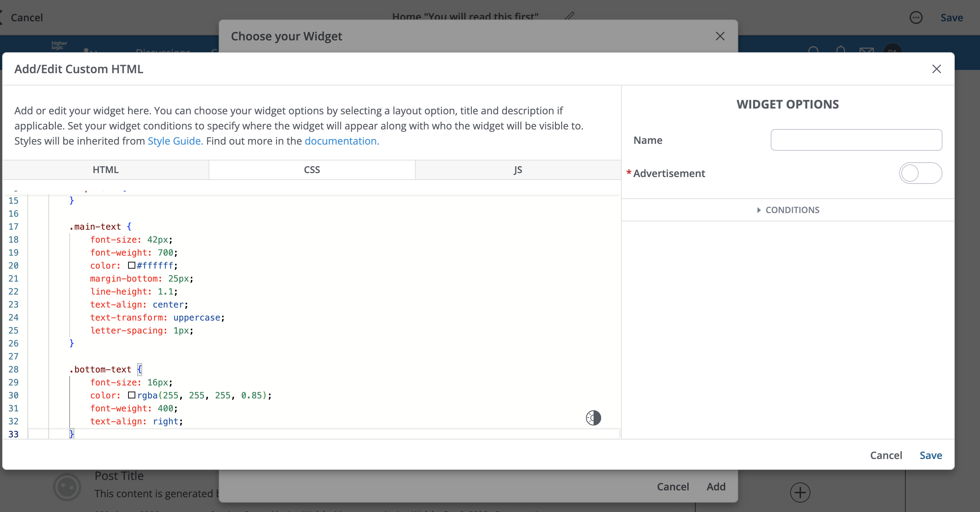980x512 pixels.
Task: Open the Style Guide link
Action: [x=175, y=141]
